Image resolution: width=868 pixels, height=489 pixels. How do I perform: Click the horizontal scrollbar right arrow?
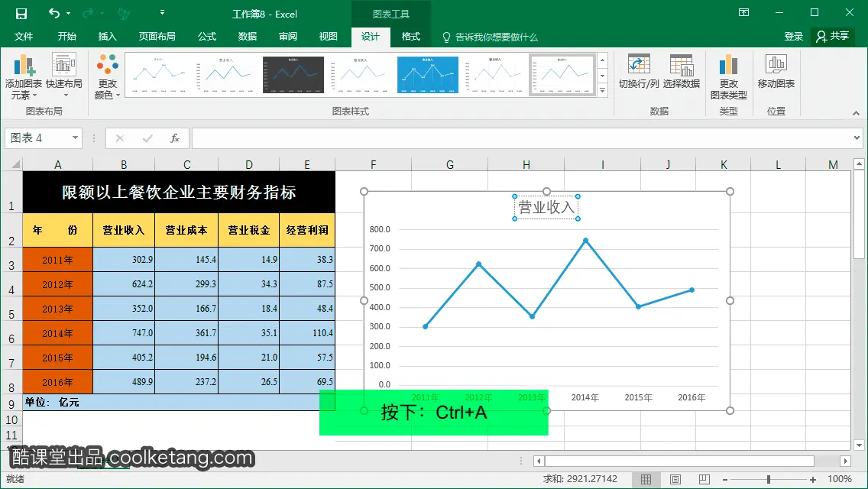(x=845, y=461)
